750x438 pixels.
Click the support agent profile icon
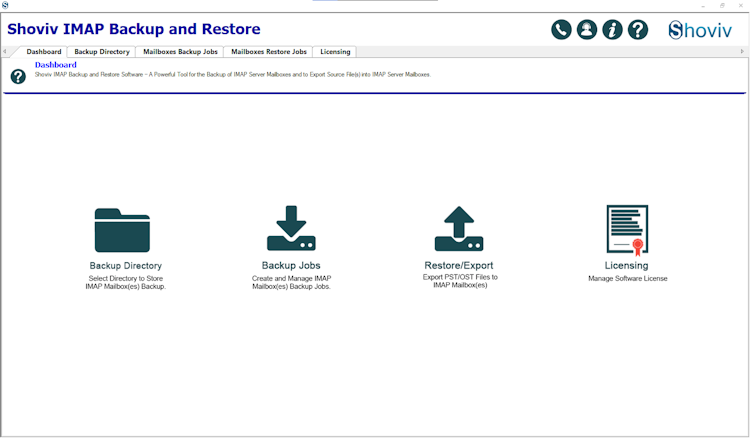586,30
